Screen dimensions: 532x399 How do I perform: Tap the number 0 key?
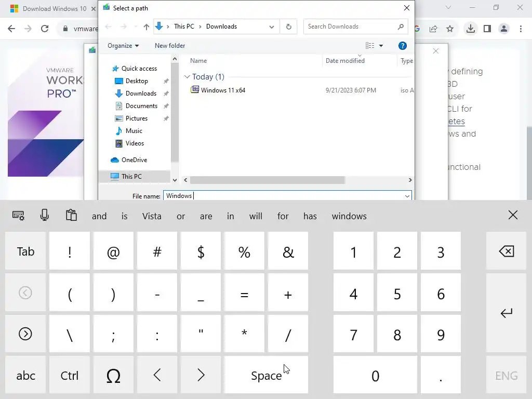[x=375, y=375]
